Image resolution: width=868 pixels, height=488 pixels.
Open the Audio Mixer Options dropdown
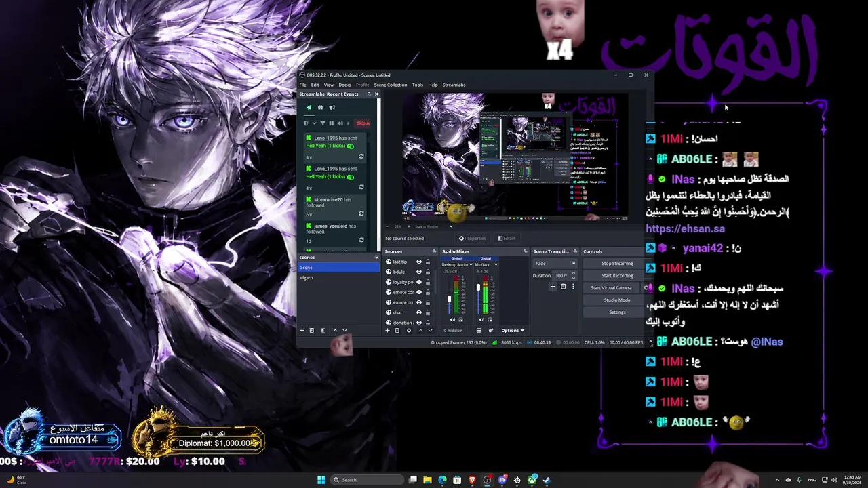pyautogui.click(x=513, y=330)
